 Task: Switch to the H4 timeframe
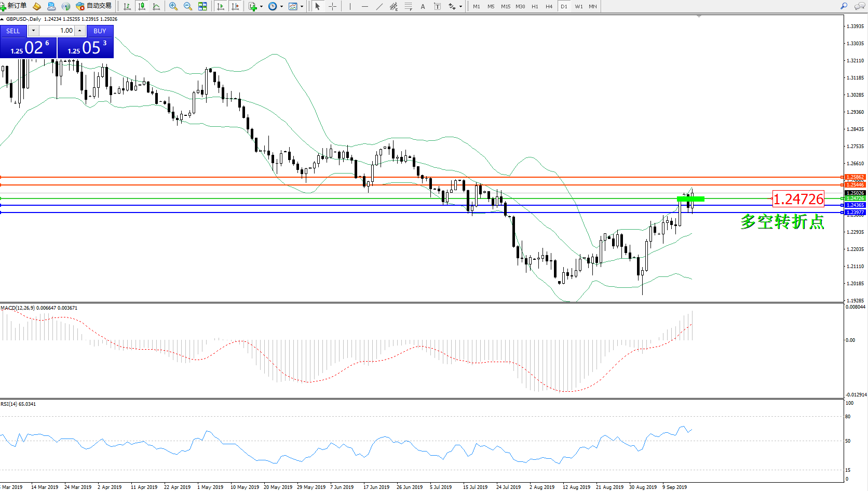pos(549,6)
